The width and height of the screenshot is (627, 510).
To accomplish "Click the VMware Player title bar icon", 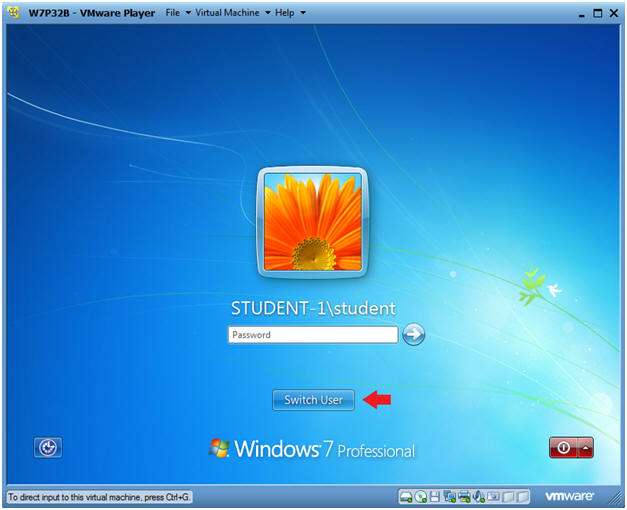I will [x=13, y=13].
